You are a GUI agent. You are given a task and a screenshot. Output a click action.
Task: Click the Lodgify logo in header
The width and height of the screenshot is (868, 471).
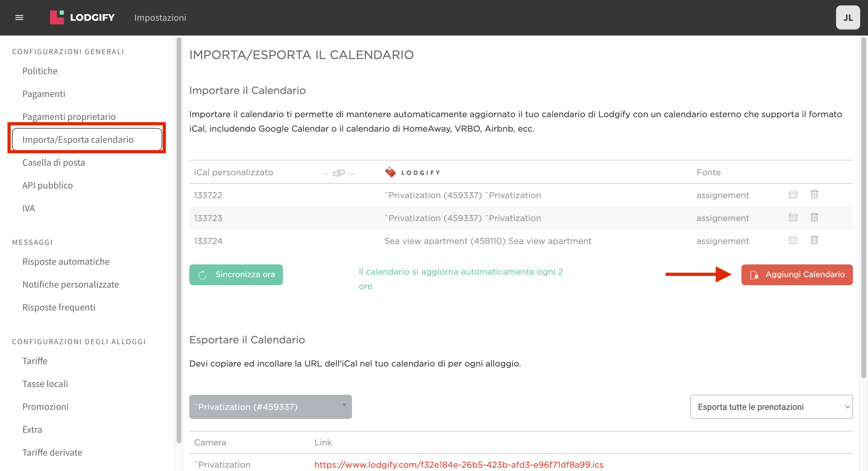point(82,17)
